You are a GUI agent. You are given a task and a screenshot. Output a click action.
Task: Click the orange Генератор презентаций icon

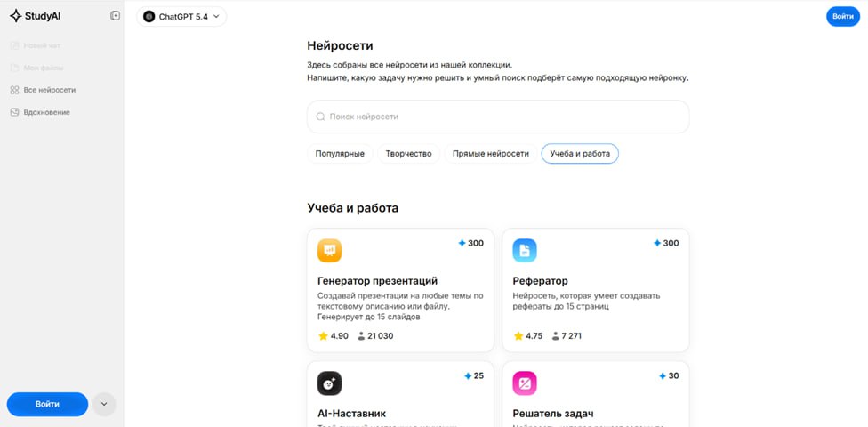pos(329,251)
